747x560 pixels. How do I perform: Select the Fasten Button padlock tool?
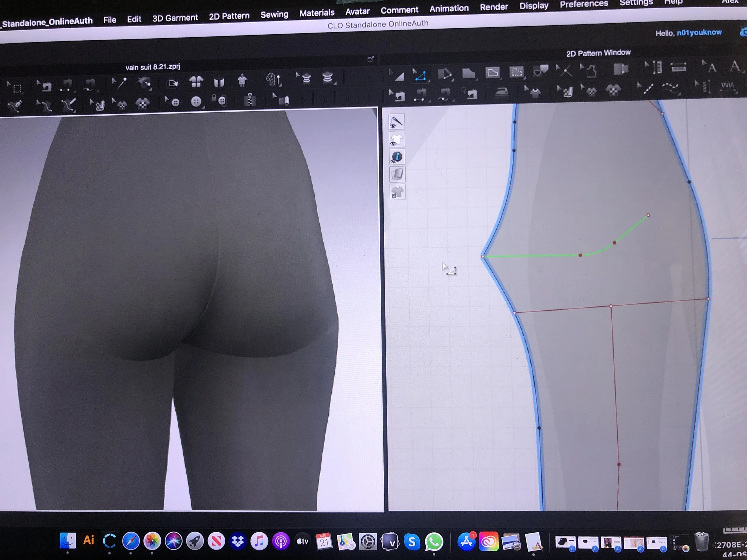click(x=219, y=100)
